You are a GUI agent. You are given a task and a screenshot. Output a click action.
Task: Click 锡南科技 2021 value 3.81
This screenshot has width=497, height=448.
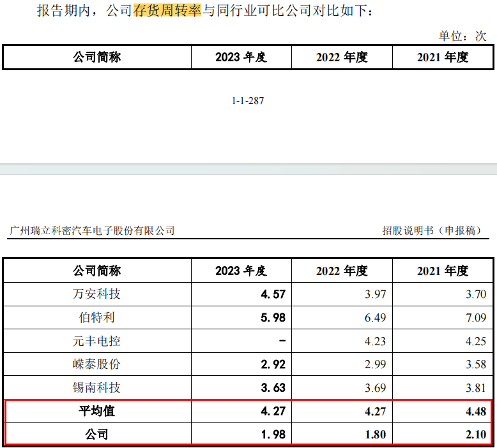tap(476, 388)
